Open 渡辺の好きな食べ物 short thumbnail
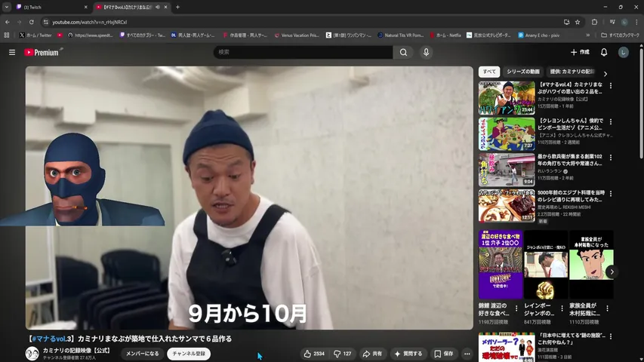The image size is (644, 362). click(501, 265)
